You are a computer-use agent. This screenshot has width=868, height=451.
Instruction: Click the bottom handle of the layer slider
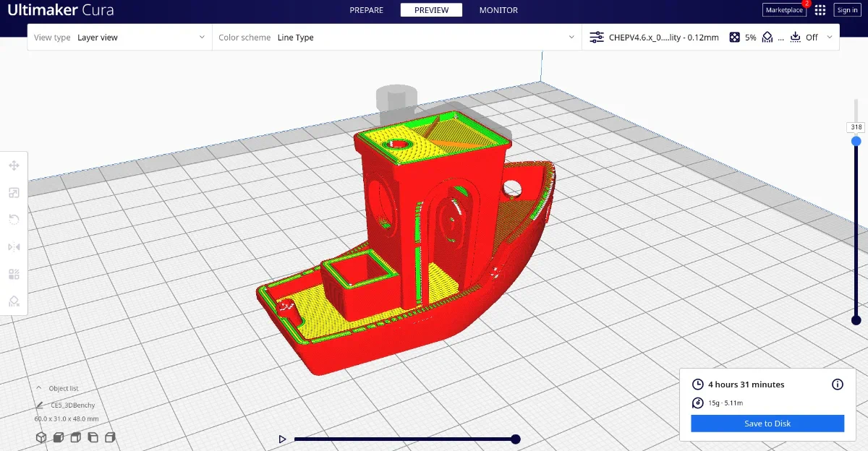point(856,320)
